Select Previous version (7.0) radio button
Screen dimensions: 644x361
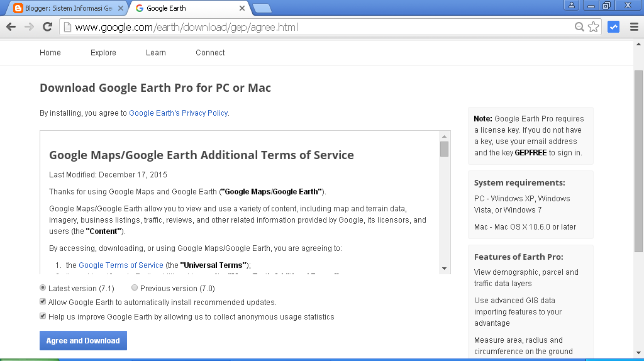coord(135,288)
